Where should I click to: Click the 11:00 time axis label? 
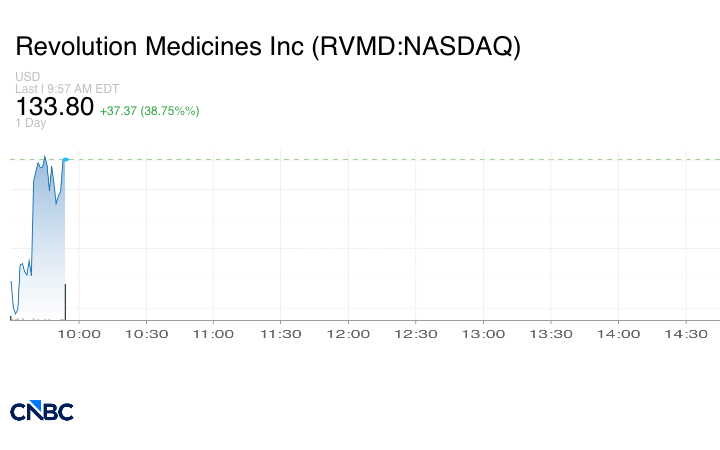[214, 334]
